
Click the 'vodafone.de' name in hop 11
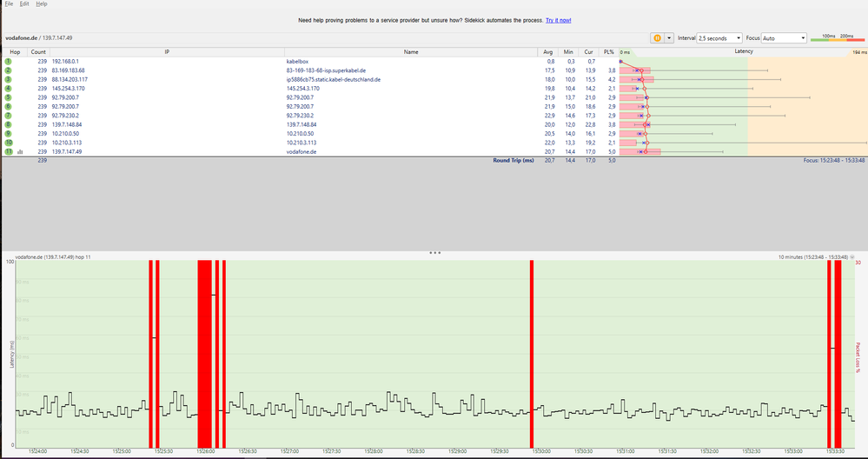[301, 152]
